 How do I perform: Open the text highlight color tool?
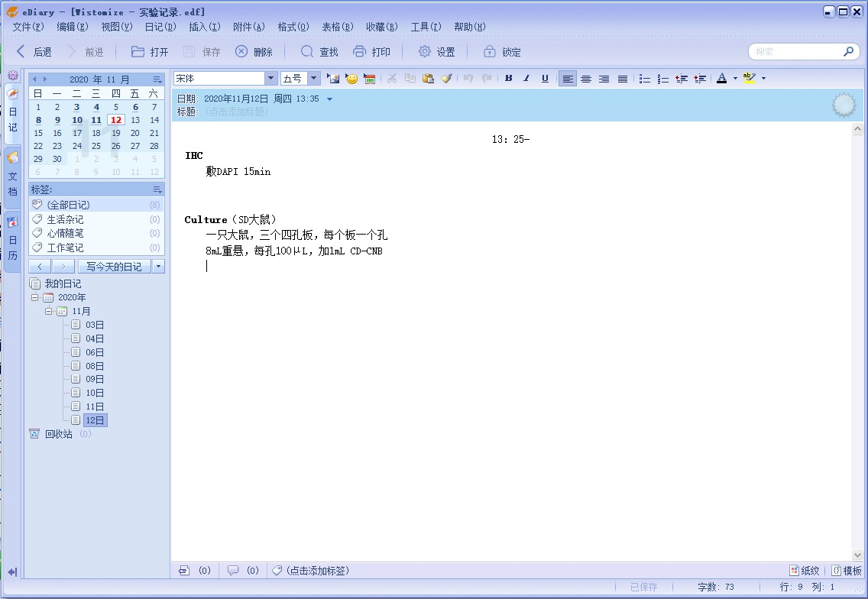(751, 78)
